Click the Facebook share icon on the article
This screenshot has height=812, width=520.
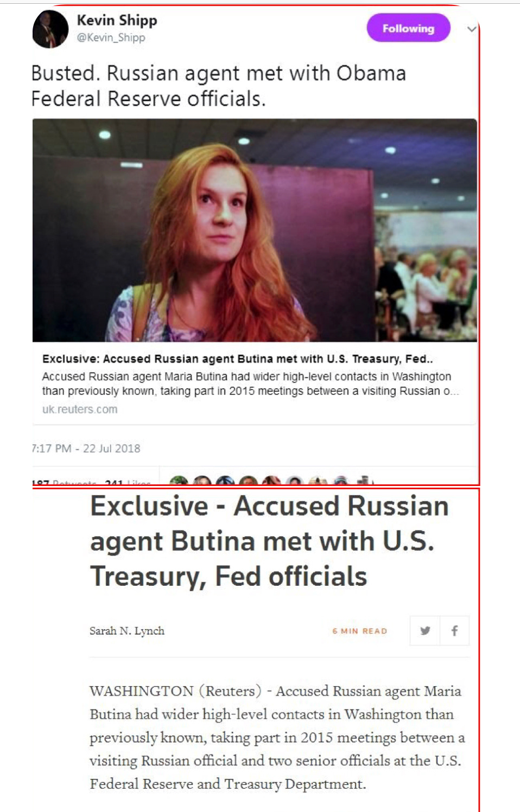(454, 630)
